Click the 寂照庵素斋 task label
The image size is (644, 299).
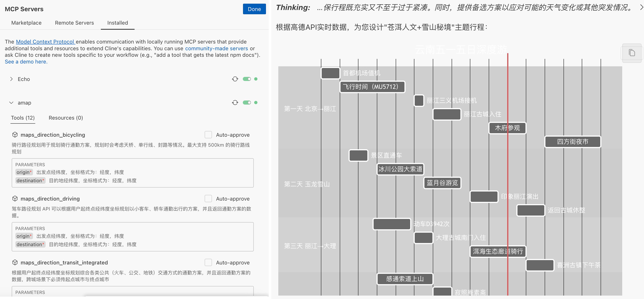click(470, 292)
